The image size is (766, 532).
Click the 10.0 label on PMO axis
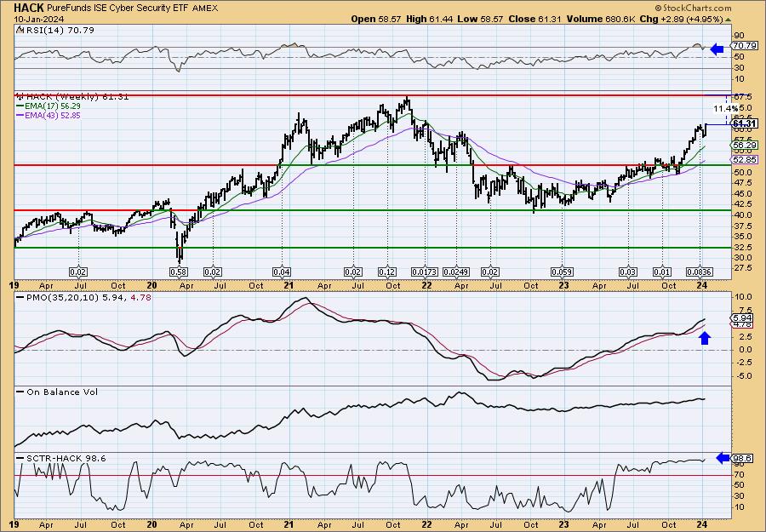[744, 297]
